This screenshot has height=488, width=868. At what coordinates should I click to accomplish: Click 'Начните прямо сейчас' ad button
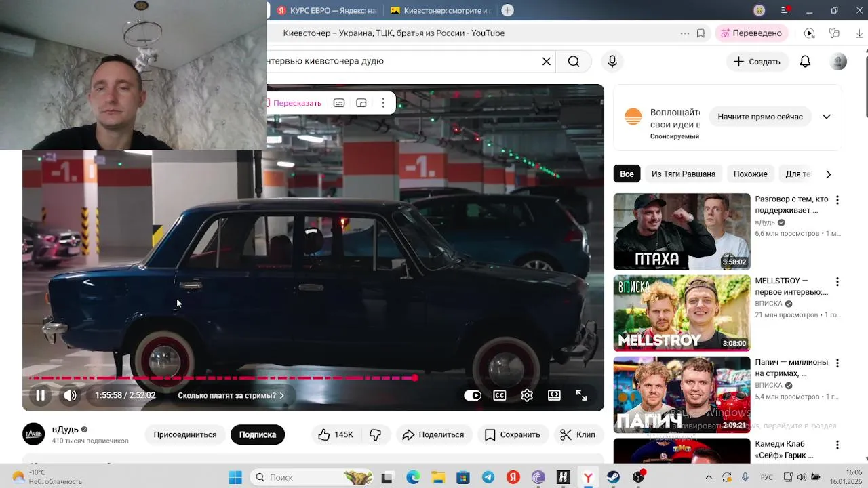760,117
